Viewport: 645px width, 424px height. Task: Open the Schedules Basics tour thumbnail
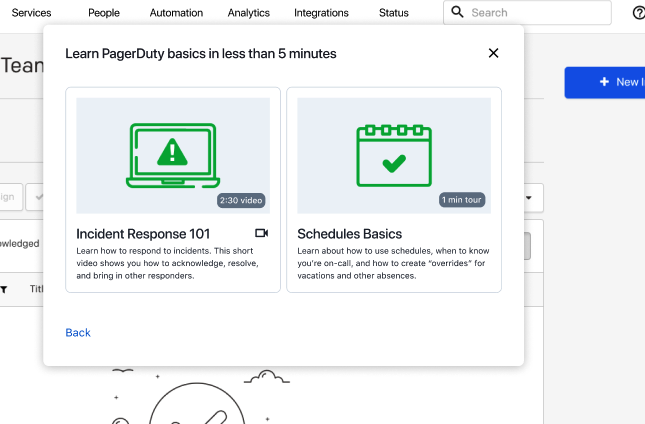tap(394, 155)
